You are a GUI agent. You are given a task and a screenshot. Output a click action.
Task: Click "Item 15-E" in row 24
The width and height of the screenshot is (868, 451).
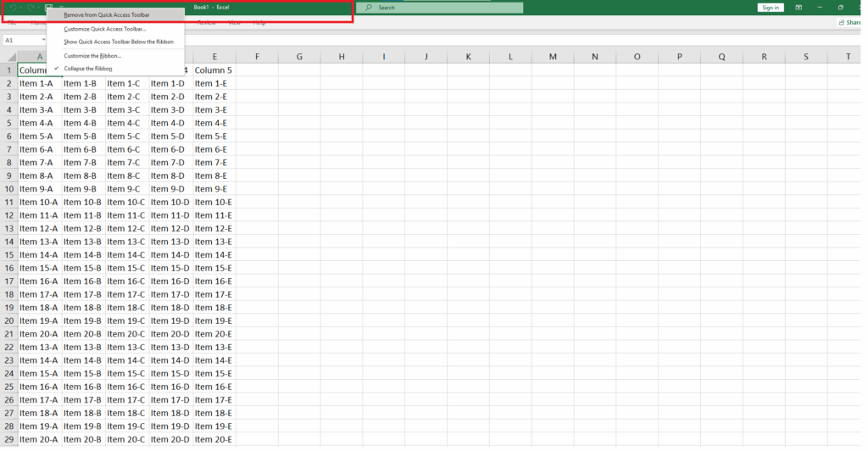click(x=213, y=374)
